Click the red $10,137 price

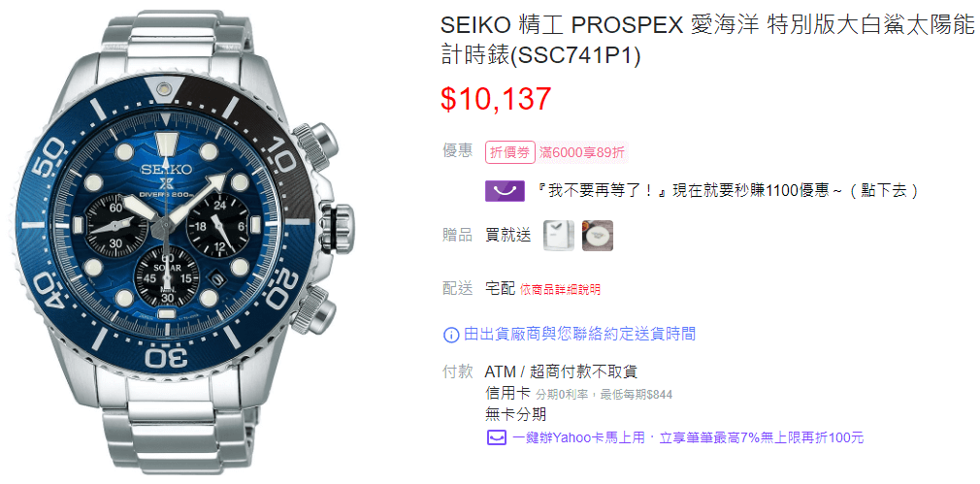point(496,99)
